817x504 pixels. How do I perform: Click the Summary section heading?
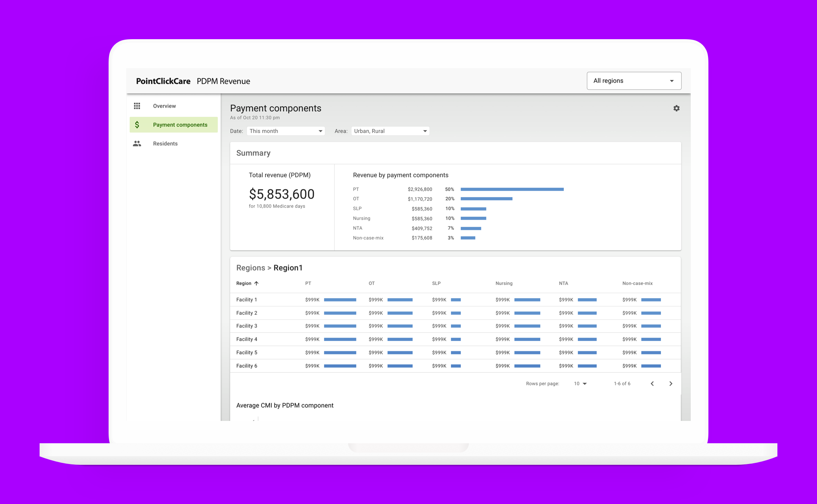click(253, 153)
